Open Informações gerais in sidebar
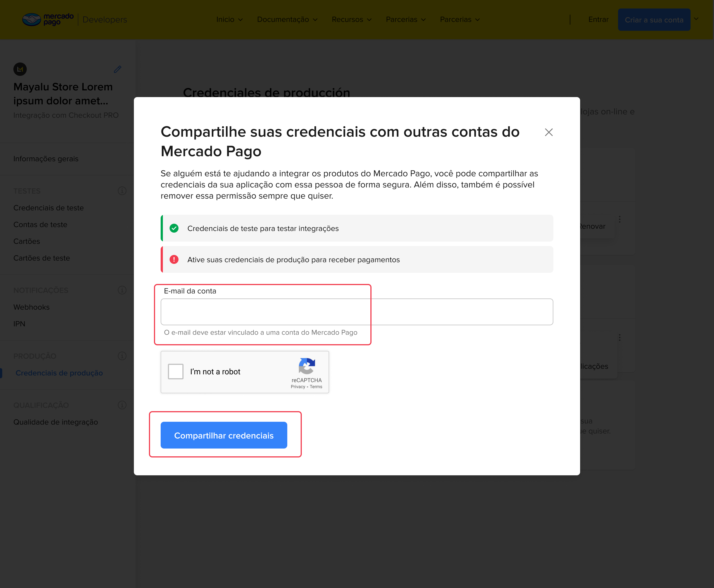Viewport: 714px width, 588px height. click(x=46, y=159)
